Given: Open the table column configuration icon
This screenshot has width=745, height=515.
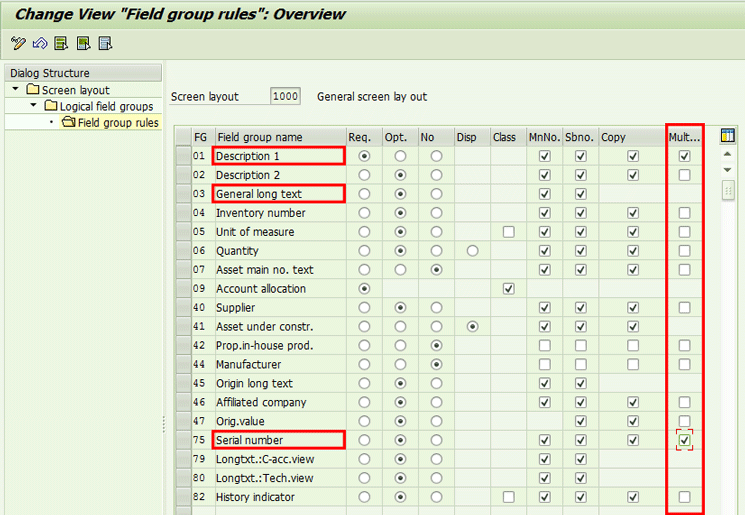Looking at the screenshot, I should [727, 137].
